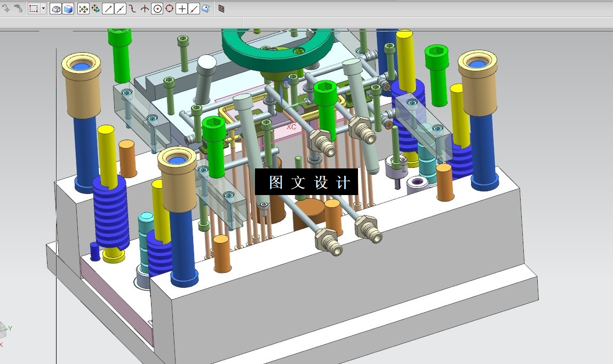Click the XC axis label in the model
613x364 pixels.
tap(291, 127)
